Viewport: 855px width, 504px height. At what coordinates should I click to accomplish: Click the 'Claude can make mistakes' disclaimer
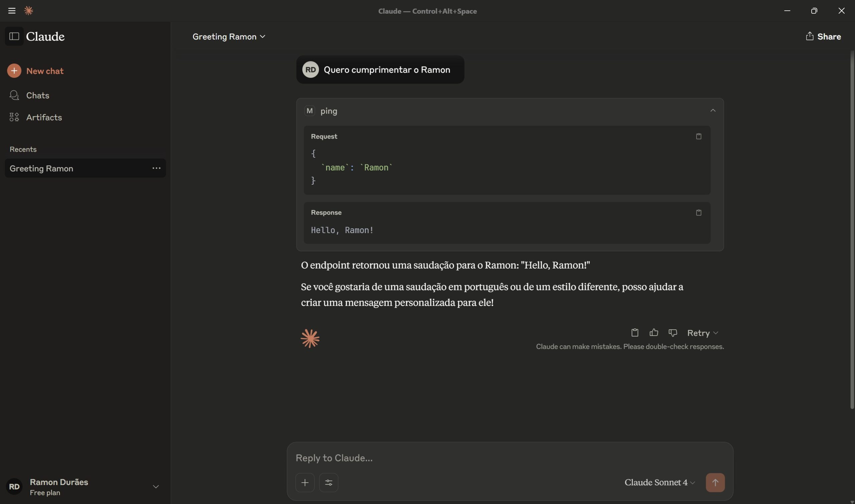630,346
